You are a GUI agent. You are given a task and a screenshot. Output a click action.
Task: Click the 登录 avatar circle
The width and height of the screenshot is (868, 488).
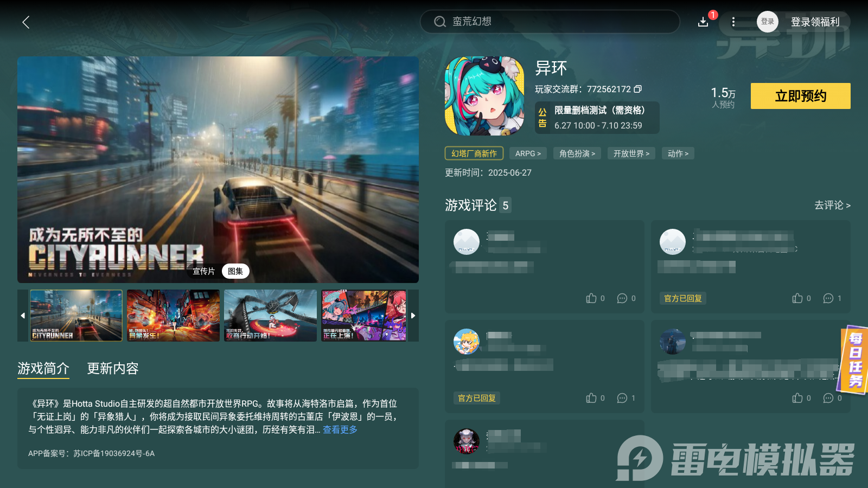[x=767, y=22]
